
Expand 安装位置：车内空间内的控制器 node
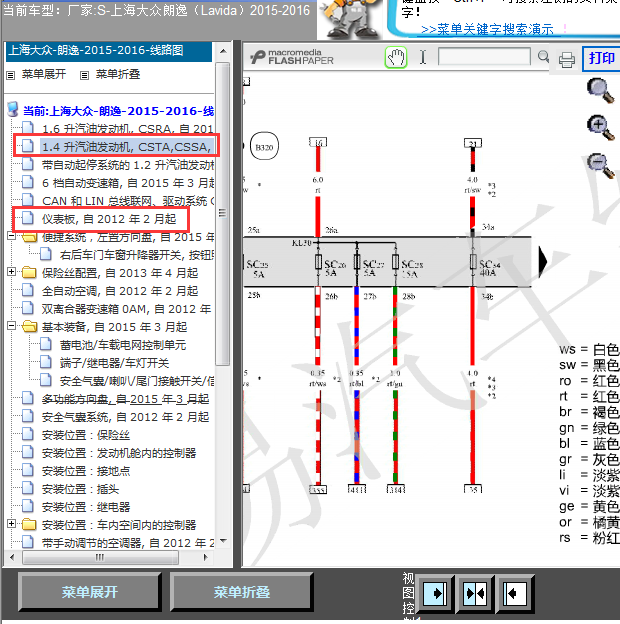point(12,524)
